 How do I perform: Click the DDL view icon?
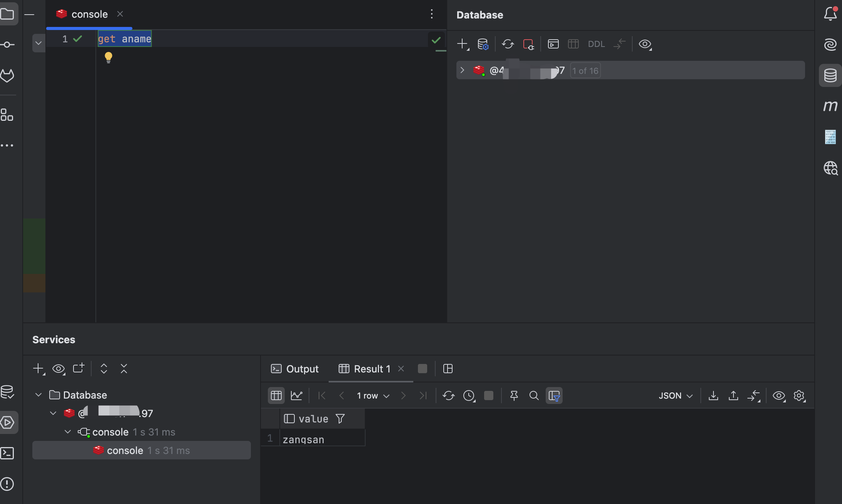coord(596,43)
